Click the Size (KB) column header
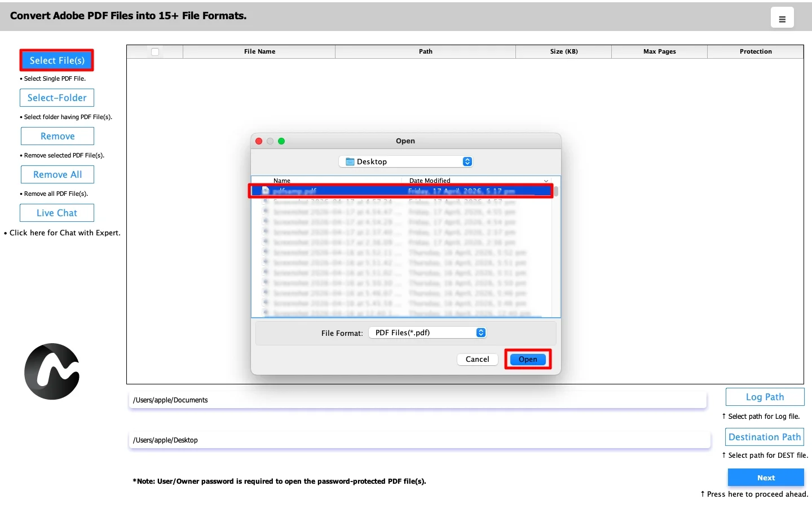 [x=564, y=51]
